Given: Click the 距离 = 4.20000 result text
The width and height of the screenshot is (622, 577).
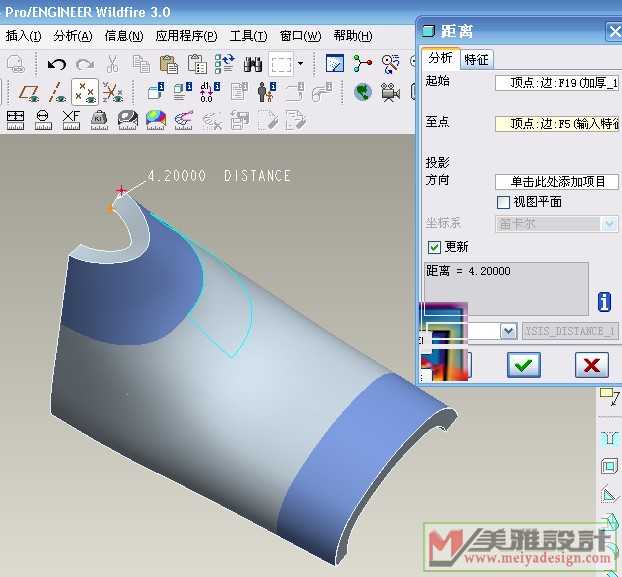Looking at the screenshot, I should (468, 271).
